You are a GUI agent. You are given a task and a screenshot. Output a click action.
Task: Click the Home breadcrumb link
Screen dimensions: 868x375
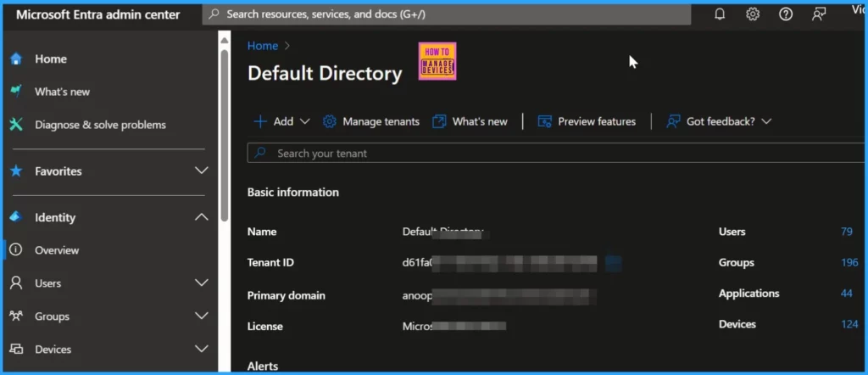click(263, 46)
